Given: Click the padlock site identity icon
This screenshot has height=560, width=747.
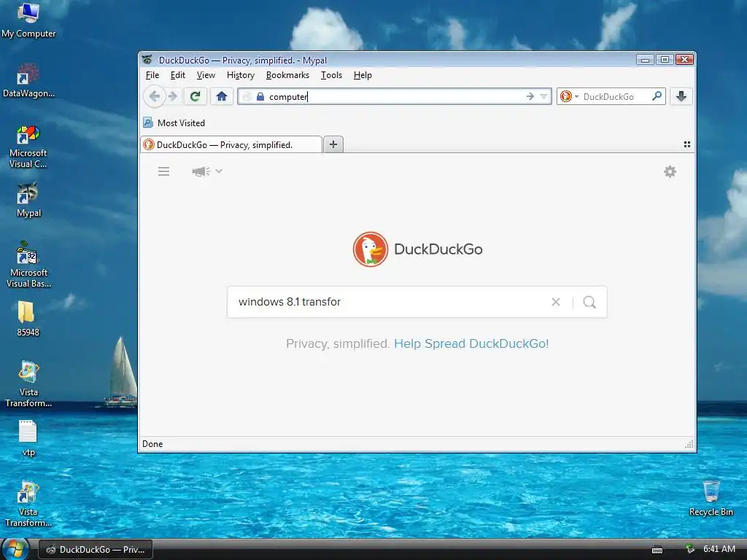Looking at the screenshot, I should click(x=260, y=97).
